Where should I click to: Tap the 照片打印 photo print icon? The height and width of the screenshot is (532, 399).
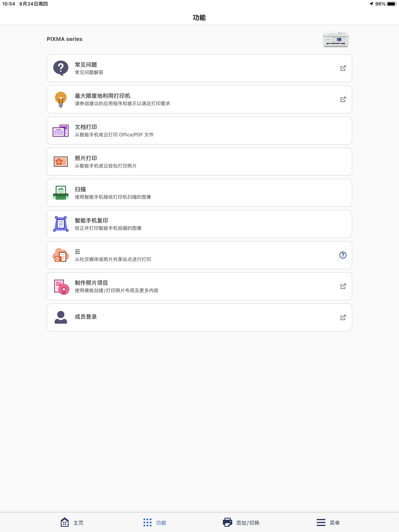[61, 162]
